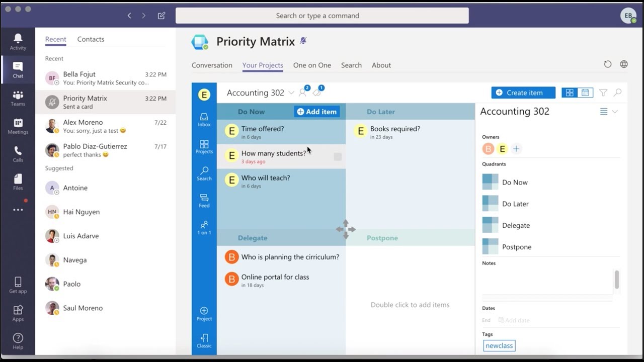The width and height of the screenshot is (644, 362).
Task: Open the Apps store icon
Action: click(x=18, y=313)
